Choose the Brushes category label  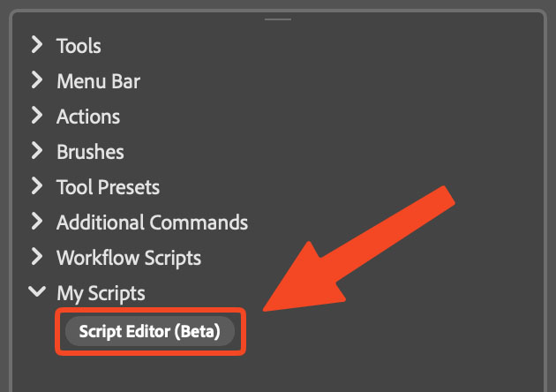[90, 152]
